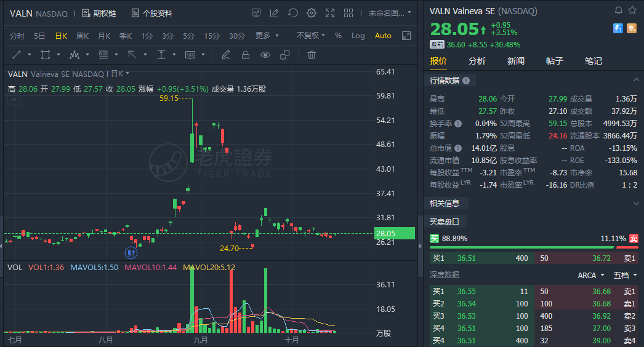Toggle lock drawings icon
This screenshot has height=347, width=644.
246,55
